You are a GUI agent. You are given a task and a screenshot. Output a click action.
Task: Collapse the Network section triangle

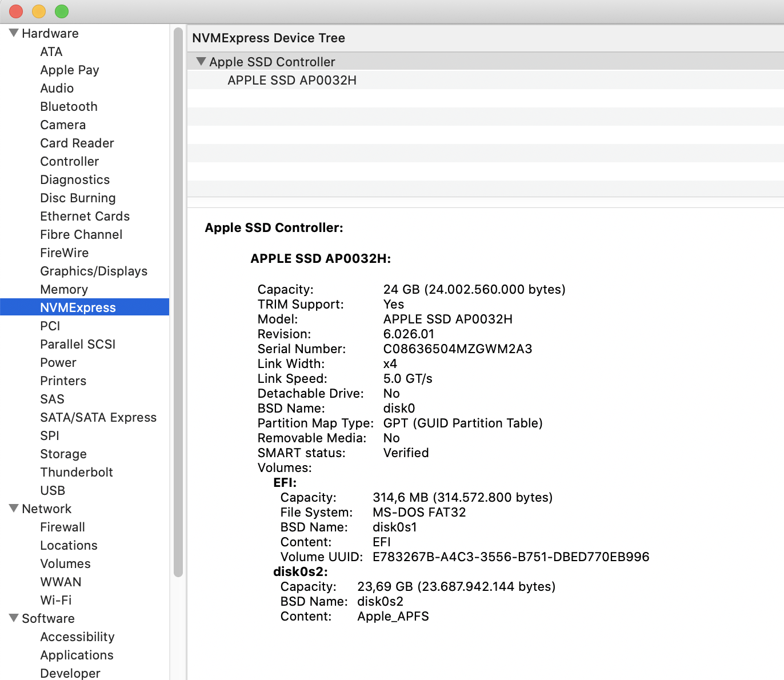tap(14, 509)
